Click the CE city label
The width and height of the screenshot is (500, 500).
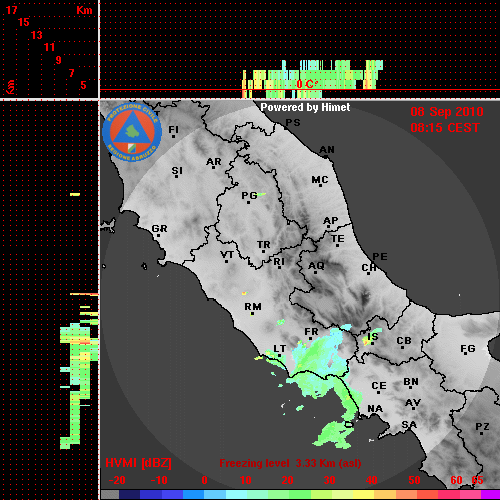pyautogui.click(x=379, y=386)
